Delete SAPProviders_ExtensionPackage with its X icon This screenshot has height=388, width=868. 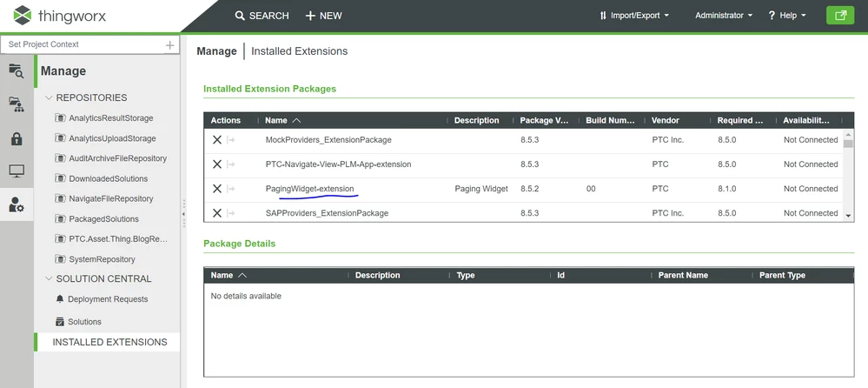(x=217, y=213)
